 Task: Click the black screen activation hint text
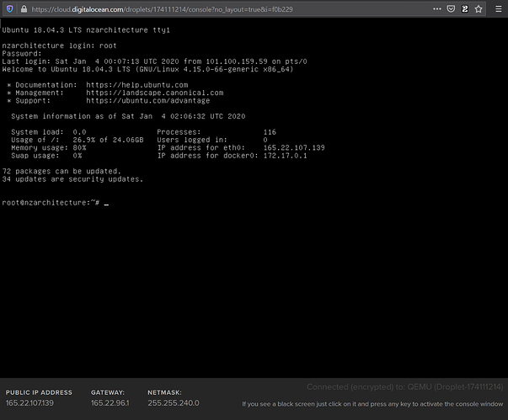coord(372,404)
